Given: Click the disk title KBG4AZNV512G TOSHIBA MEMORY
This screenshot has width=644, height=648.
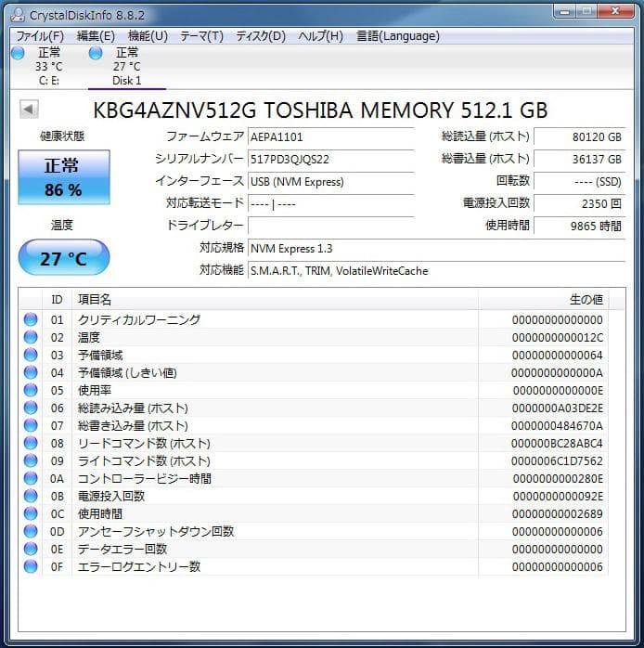Looking at the screenshot, I should tap(320, 110).
